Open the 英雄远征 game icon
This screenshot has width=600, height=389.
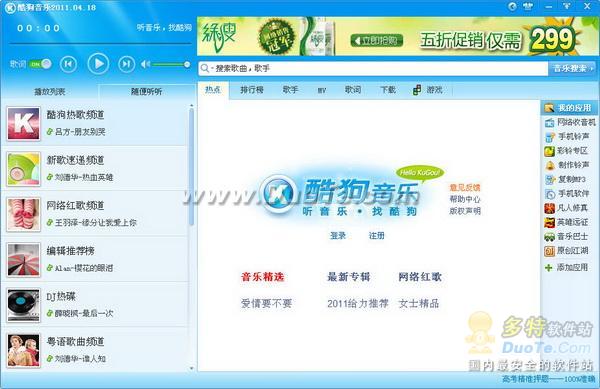(549, 222)
